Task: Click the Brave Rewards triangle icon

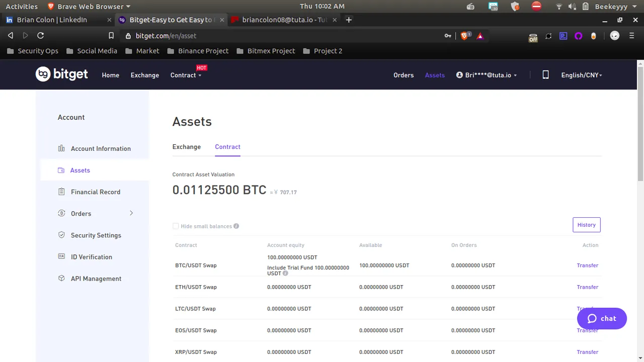Action: coord(480,36)
